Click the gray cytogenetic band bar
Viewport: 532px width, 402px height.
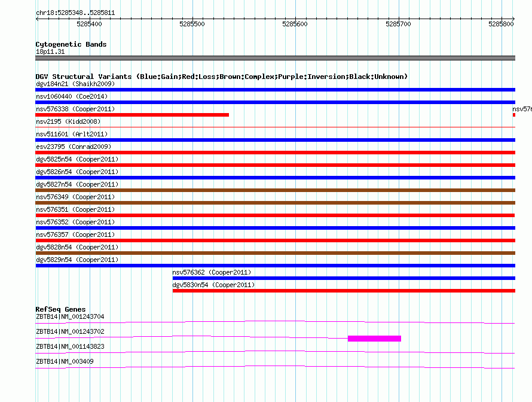coord(275,58)
